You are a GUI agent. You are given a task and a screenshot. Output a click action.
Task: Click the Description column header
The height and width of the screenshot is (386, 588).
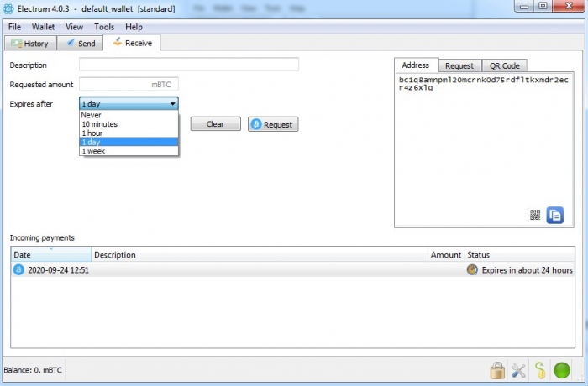click(260, 254)
